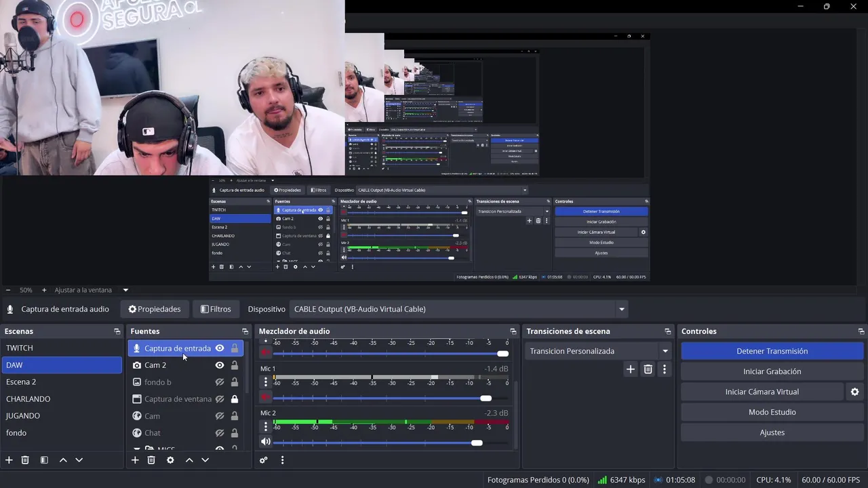This screenshot has height=488, width=868.
Task: Open Filtros for the selected source
Action: coord(216,309)
